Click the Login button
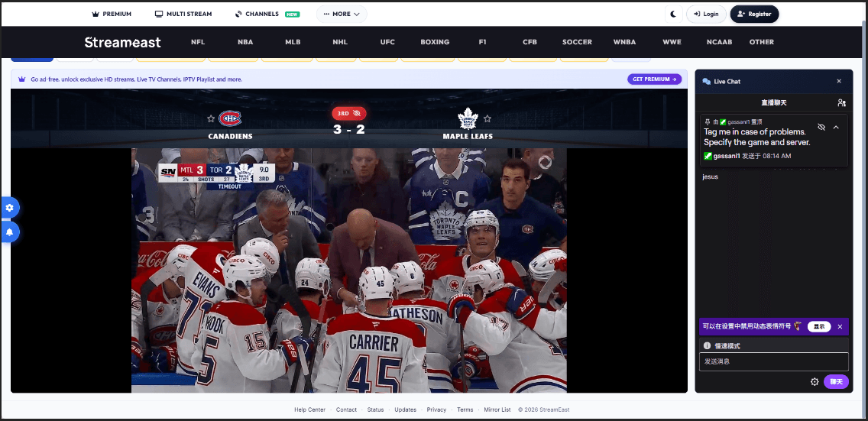Screen dimensions: 868x421 click(x=706, y=14)
